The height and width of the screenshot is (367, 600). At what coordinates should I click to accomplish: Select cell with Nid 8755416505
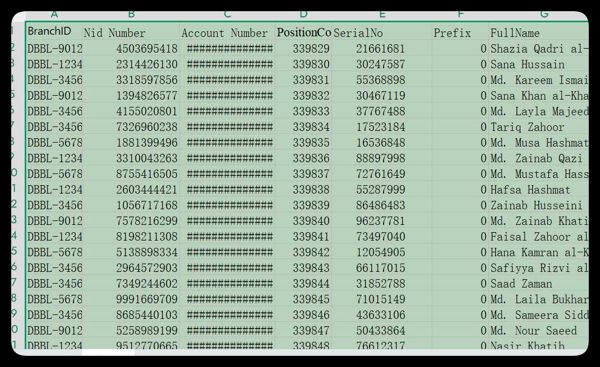(132, 174)
